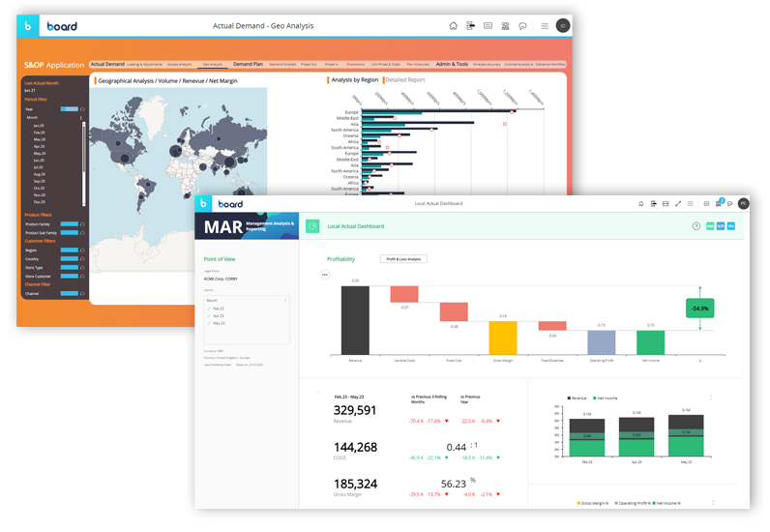Open the hamburger menu in Geo Analysis header
This screenshot has width=770, height=532.
545,26
